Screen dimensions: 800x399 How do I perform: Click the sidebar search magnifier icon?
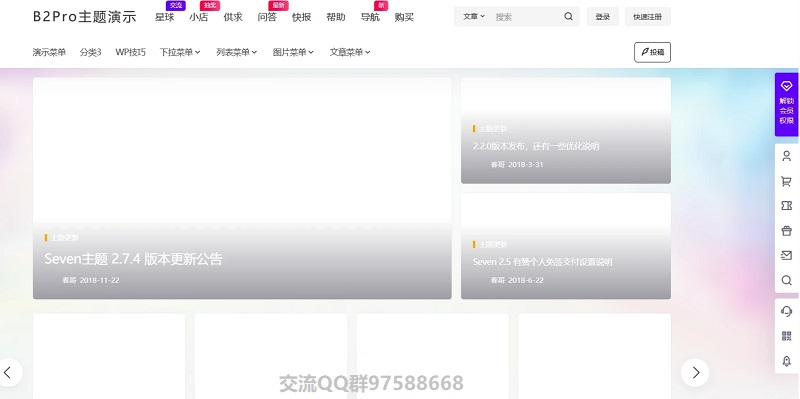click(x=786, y=280)
